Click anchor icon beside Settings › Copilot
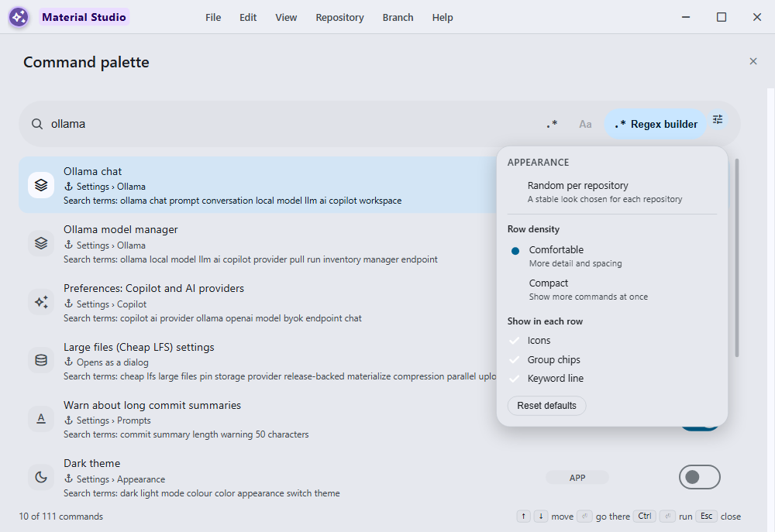 (68, 304)
